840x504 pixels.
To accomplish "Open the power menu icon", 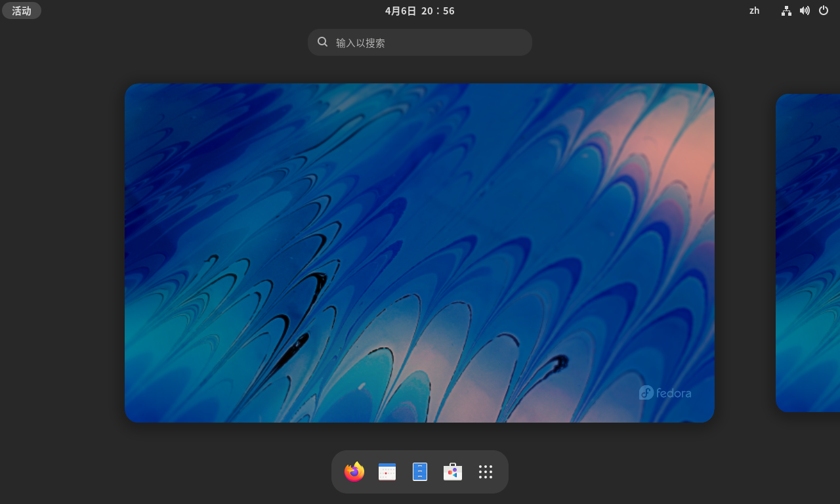I will pos(824,10).
